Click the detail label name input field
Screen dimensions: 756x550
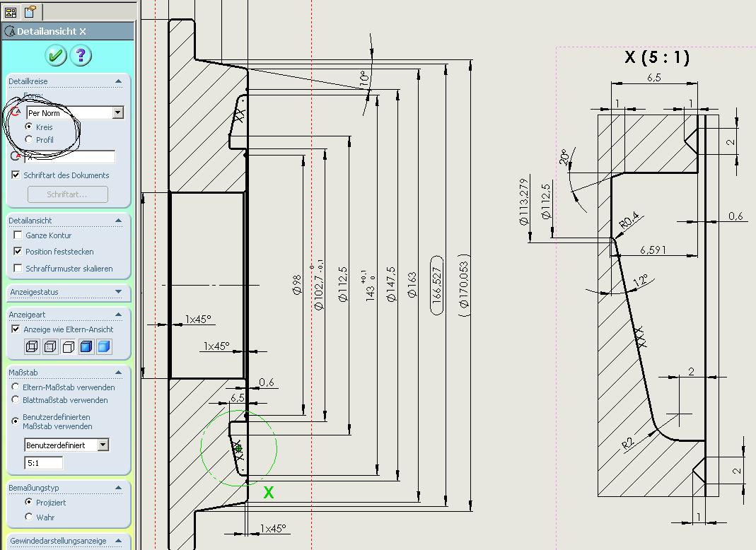pos(70,157)
